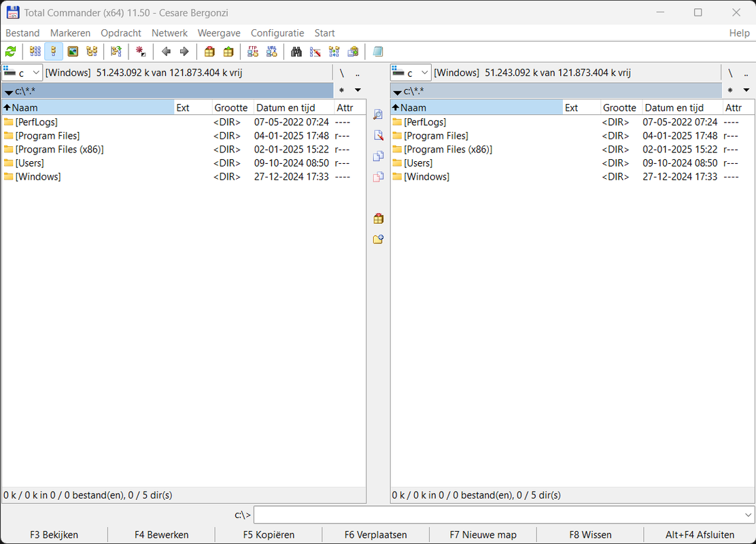The height and width of the screenshot is (544, 756).
Task: Show the directory tree view
Action: 92,52
